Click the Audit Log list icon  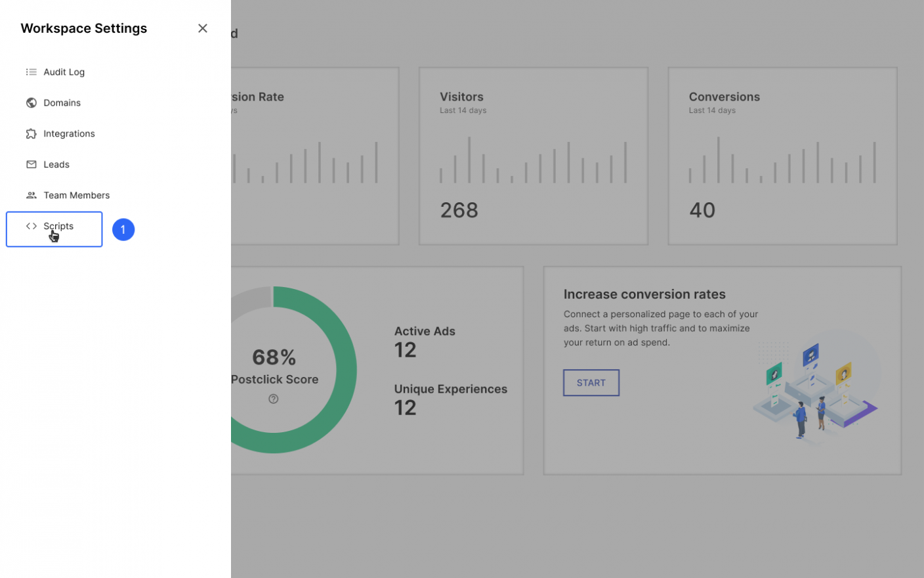click(31, 72)
